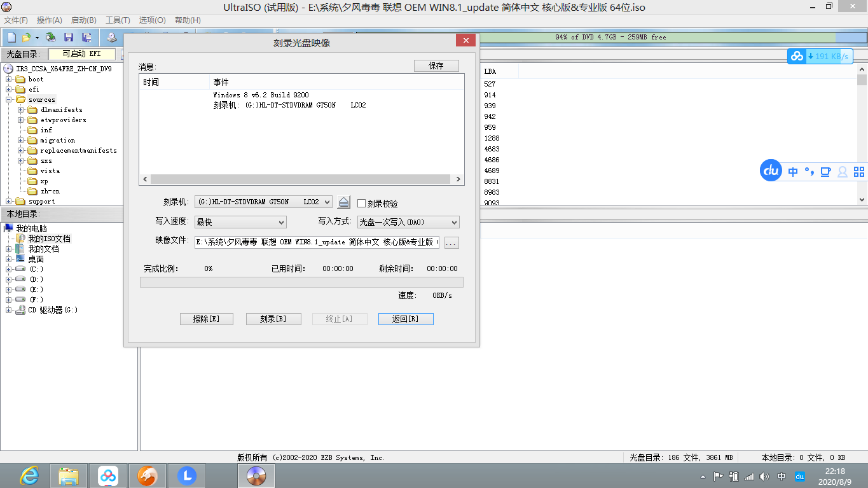The width and height of the screenshot is (868, 488).
Task: Click the Baidu IME user account icon
Action: coord(843,172)
